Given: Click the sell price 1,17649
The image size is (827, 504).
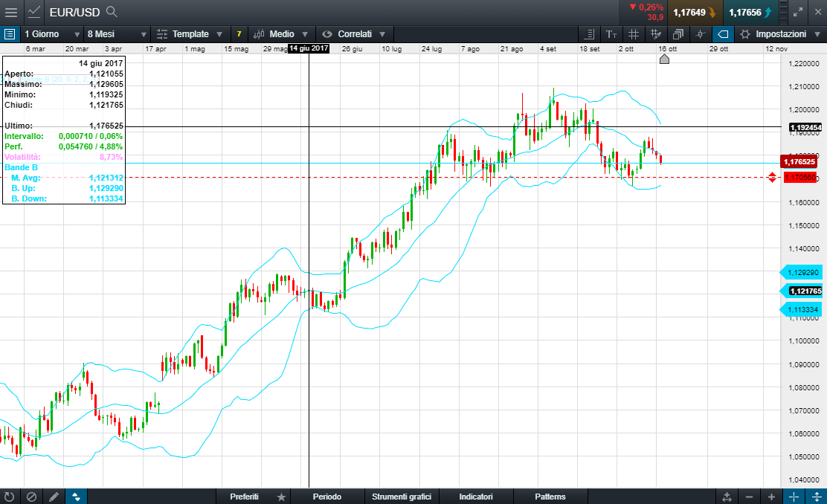Looking at the screenshot, I should click(694, 12).
